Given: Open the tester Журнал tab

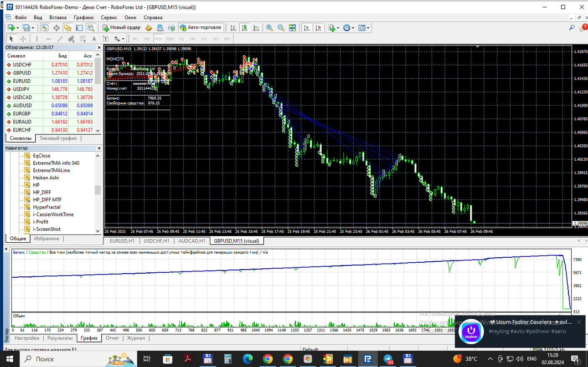Looking at the screenshot, I should tap(136, 338).
